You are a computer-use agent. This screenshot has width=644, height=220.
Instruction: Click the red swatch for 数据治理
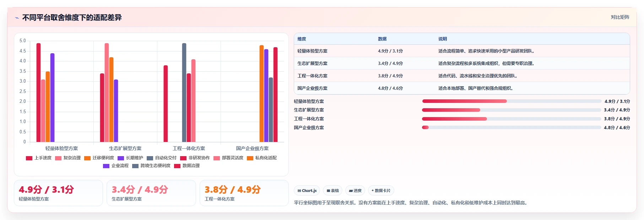pyautogui.click(x=177, y=166)
